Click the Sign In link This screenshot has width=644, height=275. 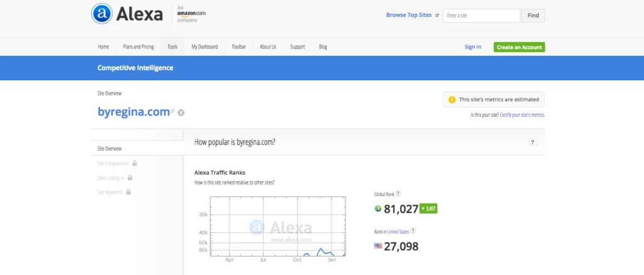click(x=473, y=46)
